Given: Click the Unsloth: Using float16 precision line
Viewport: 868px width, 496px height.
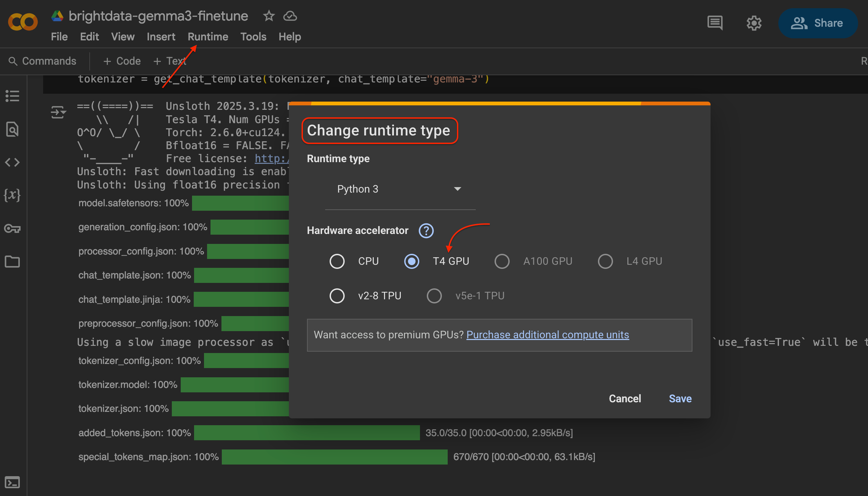Looking at the screenshot, I should (183, 185).
